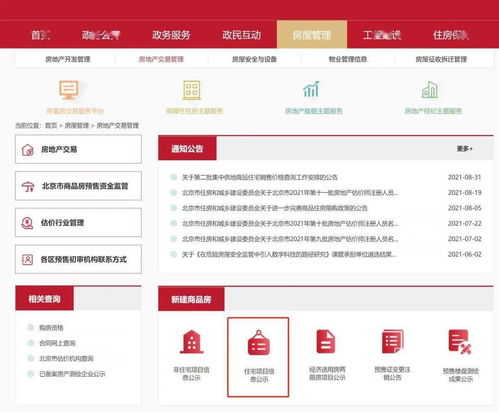Open the 经济适用房两限房项目公示 document icon
Screen dimensions: 499x412
coord(326,341)
